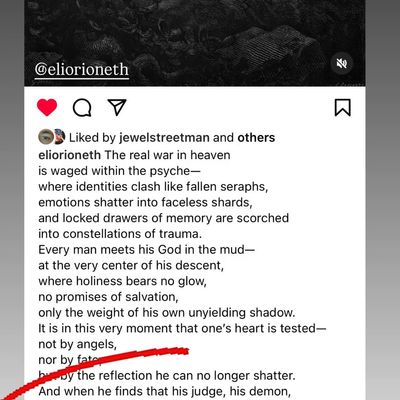The height and width of the screenshot is (400, 400).
Task: Tap the second overlapping liker avatar
Action: (60, 137)
